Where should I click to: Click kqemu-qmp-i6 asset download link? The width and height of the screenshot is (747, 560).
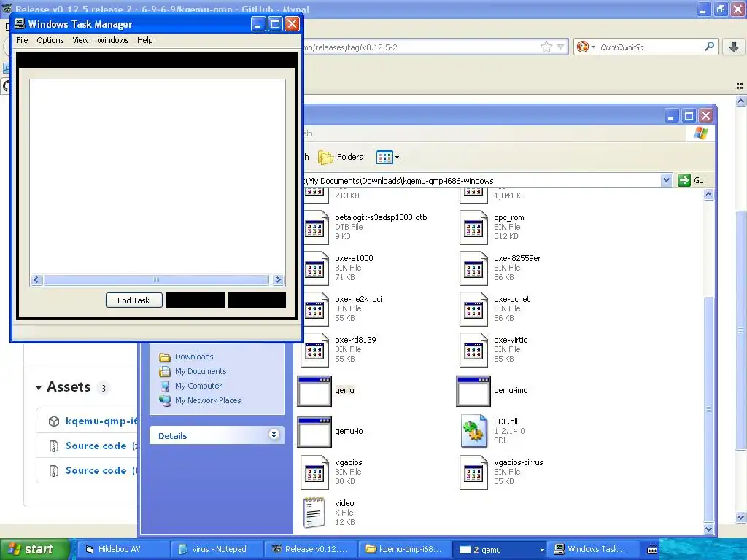[x=101, y=421]
